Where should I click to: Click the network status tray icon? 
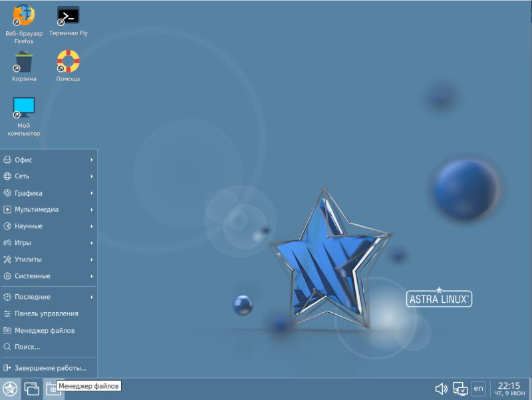click(x=460, y=387)
